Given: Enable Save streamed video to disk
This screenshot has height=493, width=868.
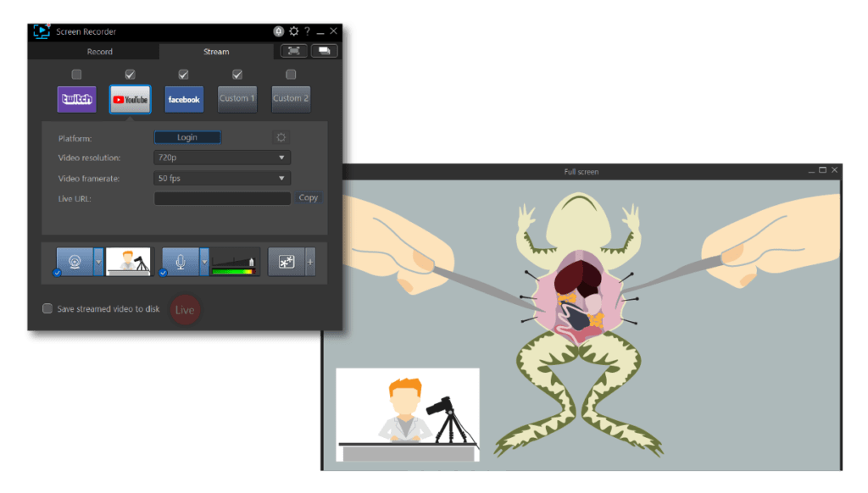Looking at the screenshot, I should click(x=47, y=308).
